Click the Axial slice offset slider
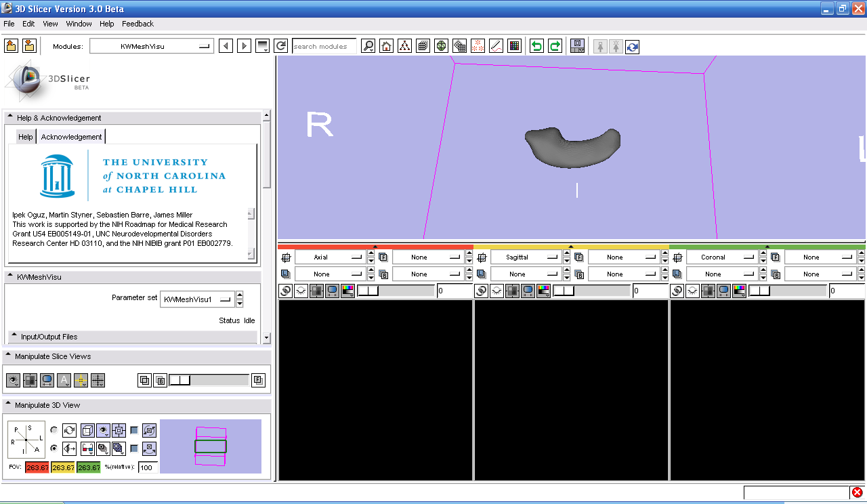 [x=396, y=291]
